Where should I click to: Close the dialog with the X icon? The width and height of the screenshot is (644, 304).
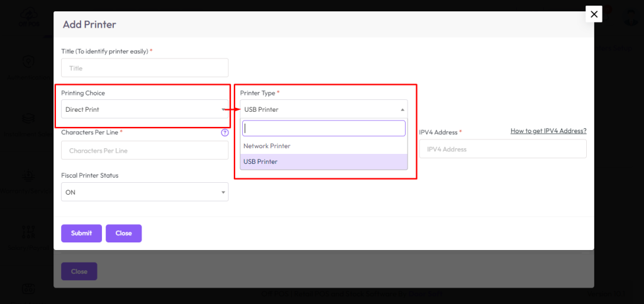pyautogui.click(x=594, y=14)
